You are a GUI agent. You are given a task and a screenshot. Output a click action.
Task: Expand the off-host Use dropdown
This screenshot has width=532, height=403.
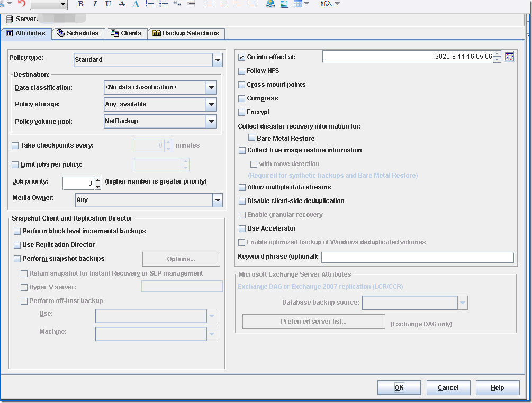211,316
